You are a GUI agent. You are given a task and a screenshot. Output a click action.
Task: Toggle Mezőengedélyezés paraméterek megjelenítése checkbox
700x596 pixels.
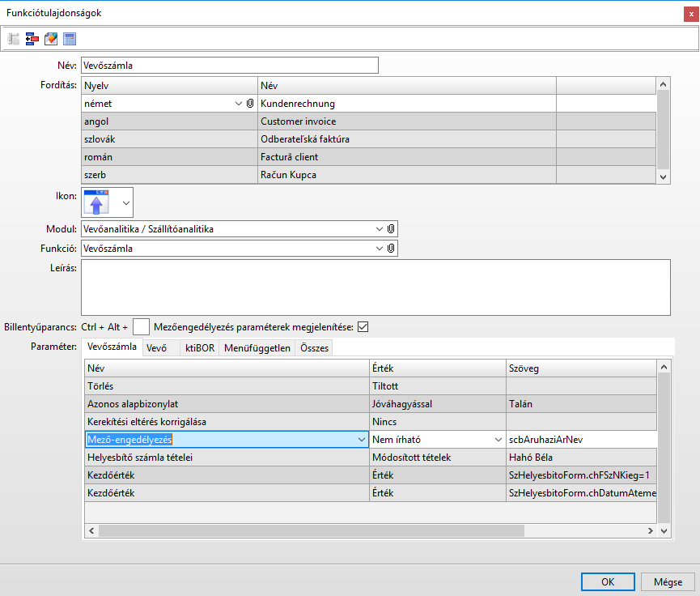(x=363, y=327)
